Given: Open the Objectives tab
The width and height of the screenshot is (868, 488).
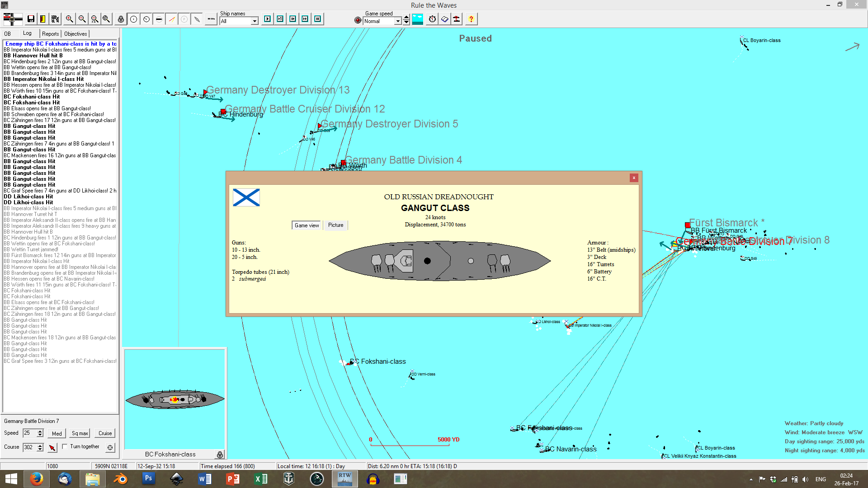Looking at the screenshot, I should [x=75, y=34].
